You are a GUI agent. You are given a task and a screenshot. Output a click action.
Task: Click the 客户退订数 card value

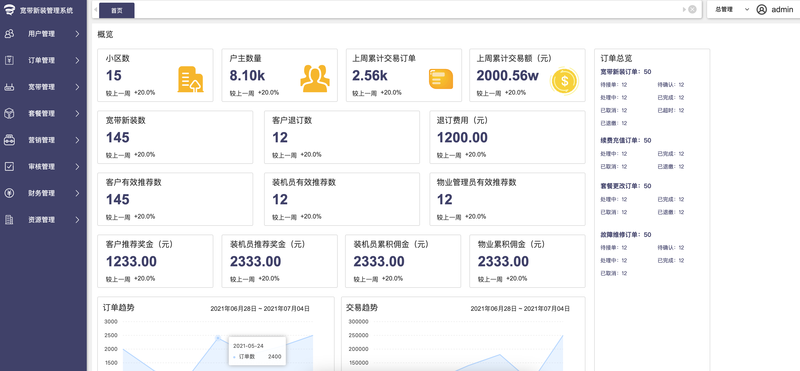click(x=280, y=138)
